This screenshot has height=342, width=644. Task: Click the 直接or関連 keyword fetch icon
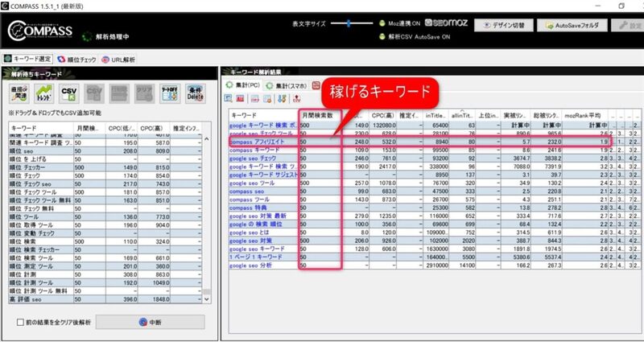pyautogui.click(x=19, y=94)
